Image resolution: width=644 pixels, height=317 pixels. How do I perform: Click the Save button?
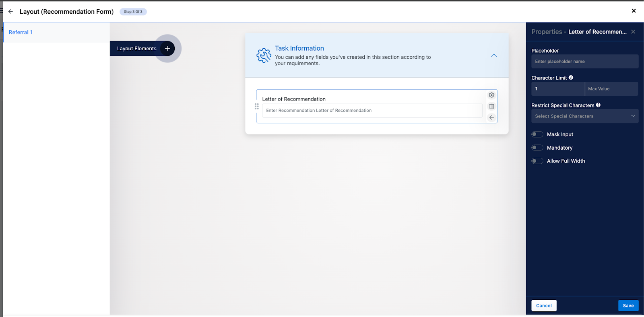pos(628,306)
